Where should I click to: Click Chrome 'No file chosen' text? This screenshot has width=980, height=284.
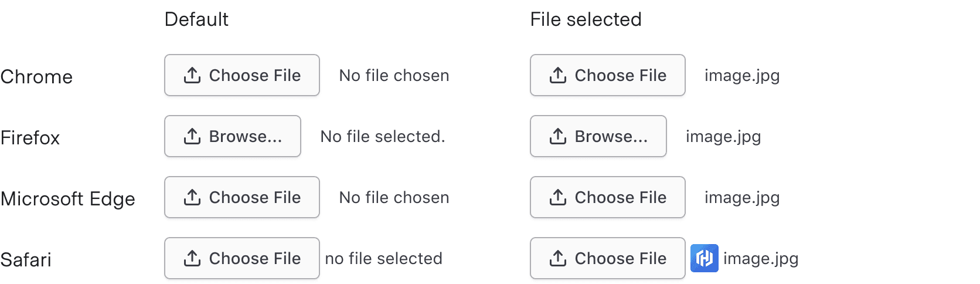(394, 76)
